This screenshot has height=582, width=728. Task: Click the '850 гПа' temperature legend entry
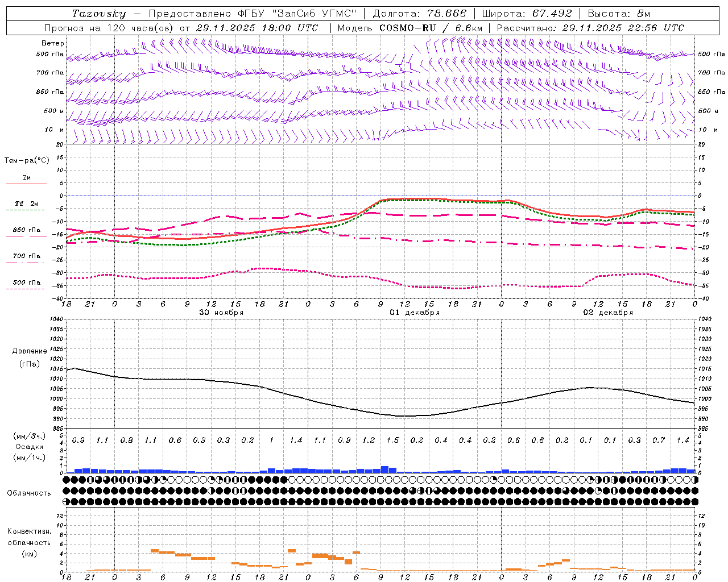[27, 230]
